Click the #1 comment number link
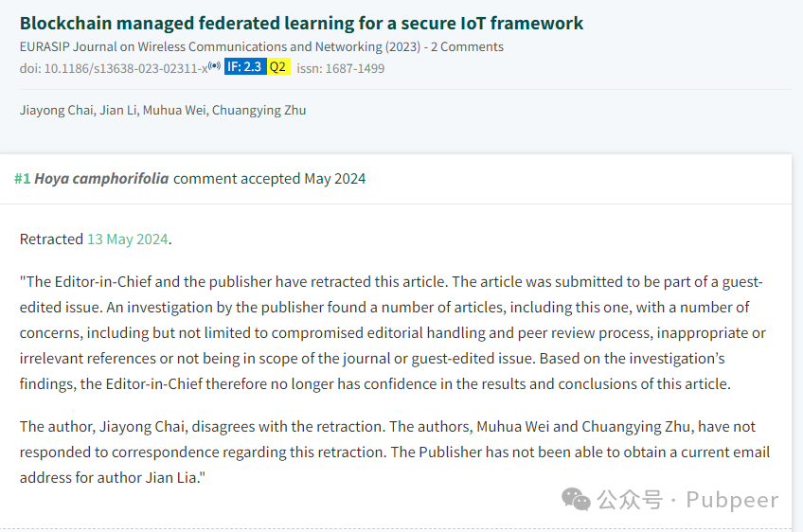The width and height of the screenshot is (803, 532). [22, 179]
